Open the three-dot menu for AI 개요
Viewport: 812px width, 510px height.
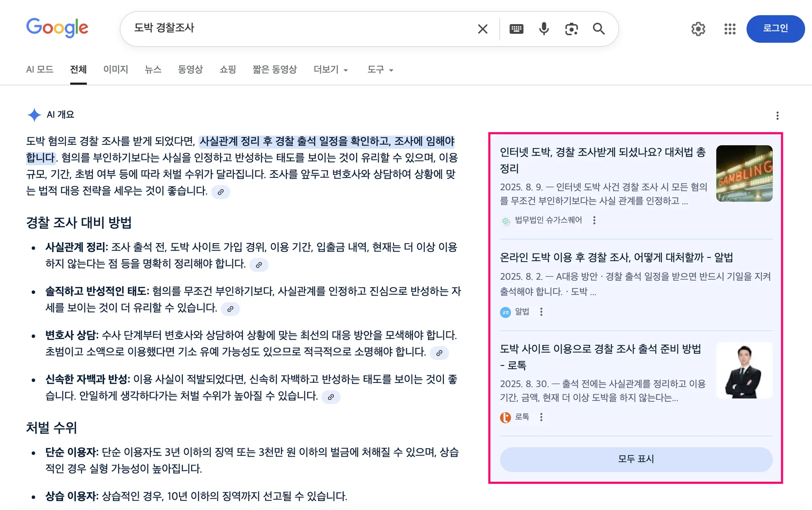click(x=777, y=116)
